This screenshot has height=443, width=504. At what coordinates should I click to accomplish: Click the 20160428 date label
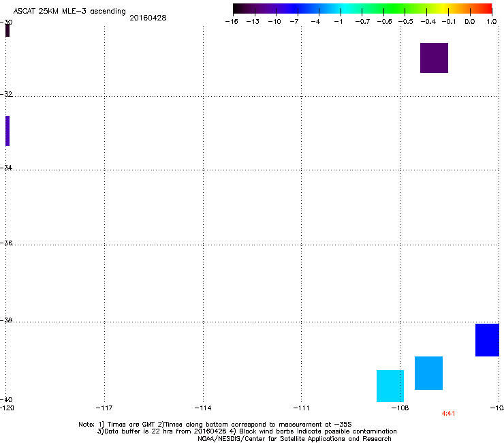point(148,18)
